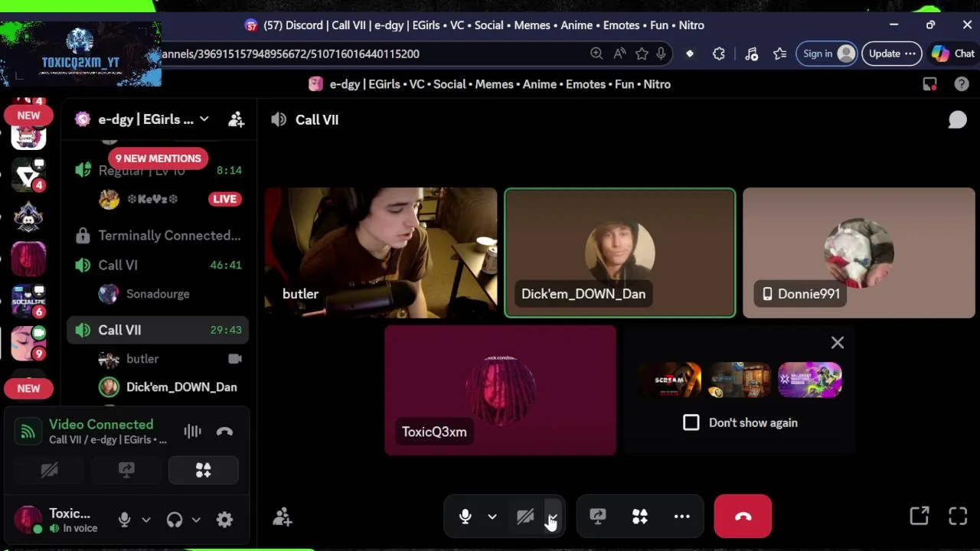Show the call chat panel
Screen dimensions: 980x551
point(957,120)
